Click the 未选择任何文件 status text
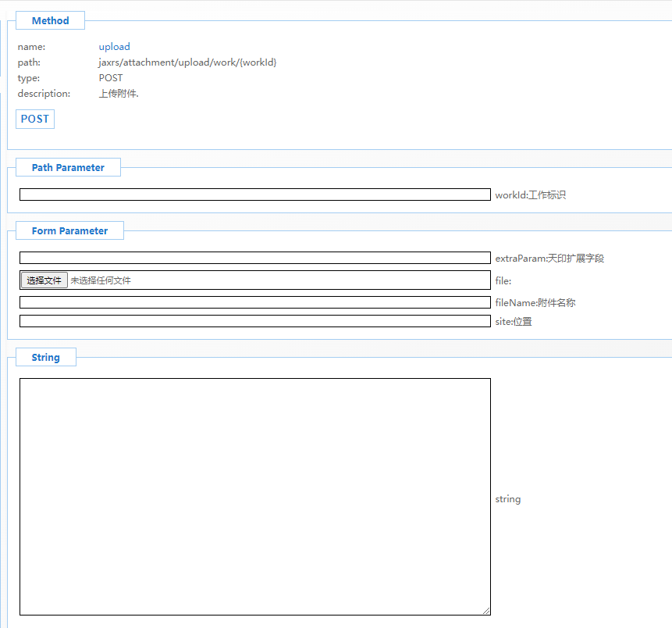Image resolution: width=672 pixels, height=628 pixels. 101,280
